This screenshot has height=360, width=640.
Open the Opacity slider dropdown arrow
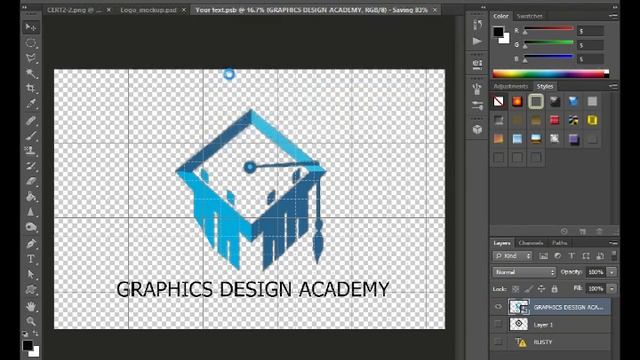612,272
